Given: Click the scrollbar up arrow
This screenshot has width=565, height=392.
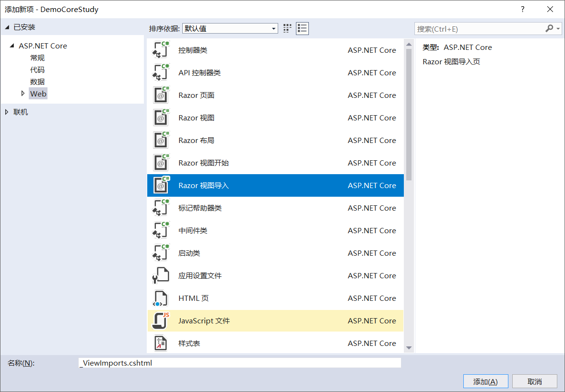Looking at the screenshot, I should [409, 44].
